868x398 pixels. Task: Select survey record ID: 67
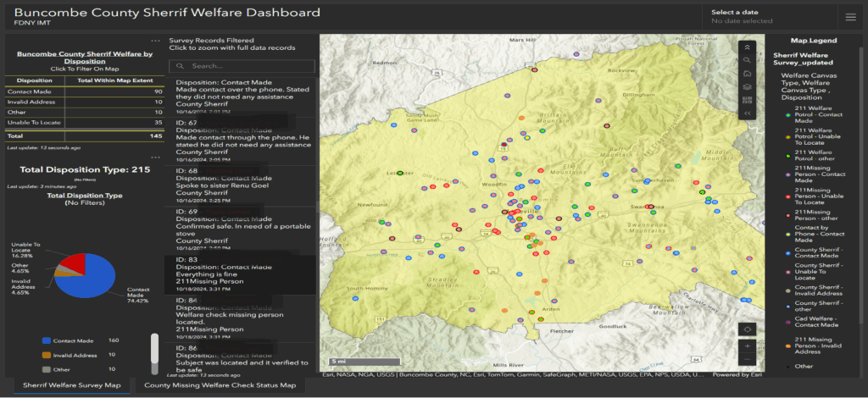[240, 141]
